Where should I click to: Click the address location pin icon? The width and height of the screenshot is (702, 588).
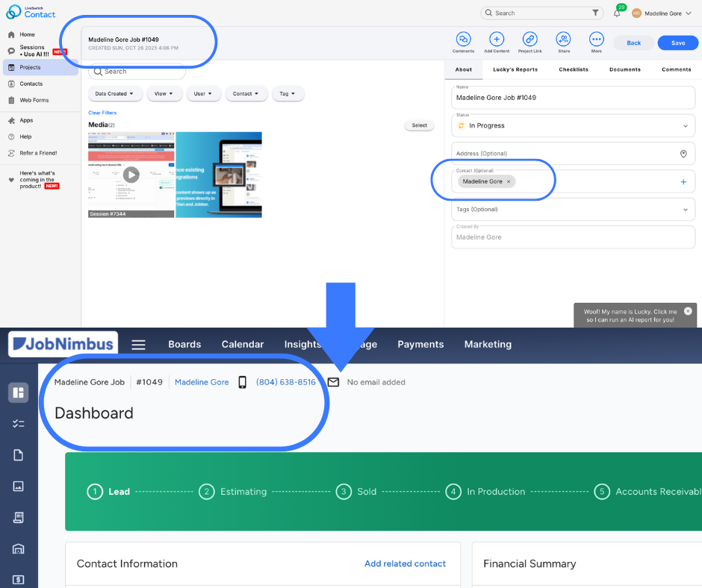point(683,154)
